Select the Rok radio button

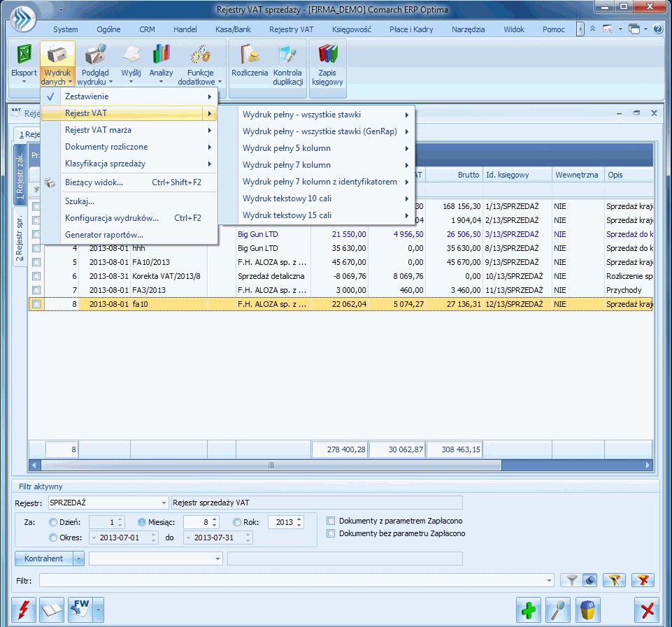tap(237, 522)
